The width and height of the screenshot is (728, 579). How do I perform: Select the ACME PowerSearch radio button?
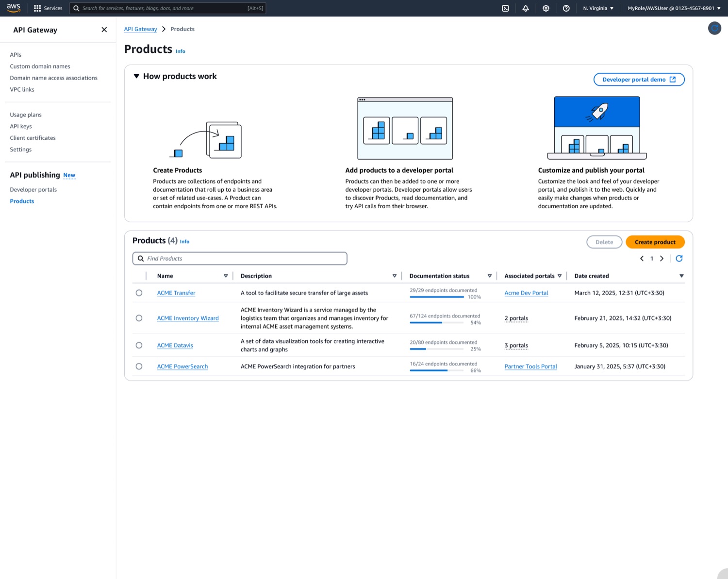[139, 366]
